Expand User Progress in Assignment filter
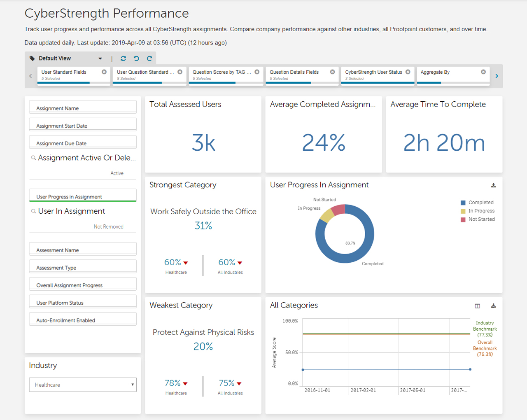 83,196
